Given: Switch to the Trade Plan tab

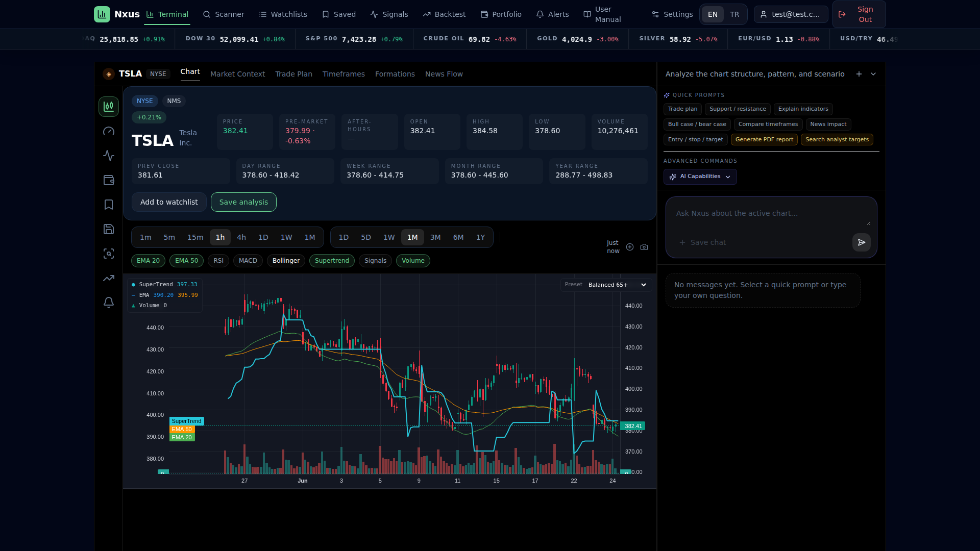Looking at the screenshot, I should point(293,74).
